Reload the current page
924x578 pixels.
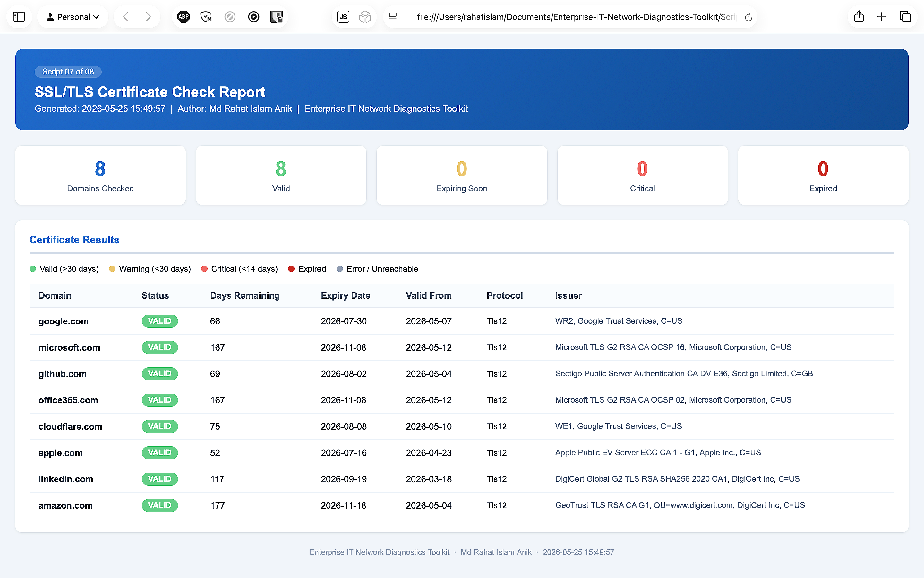[749, 17]
